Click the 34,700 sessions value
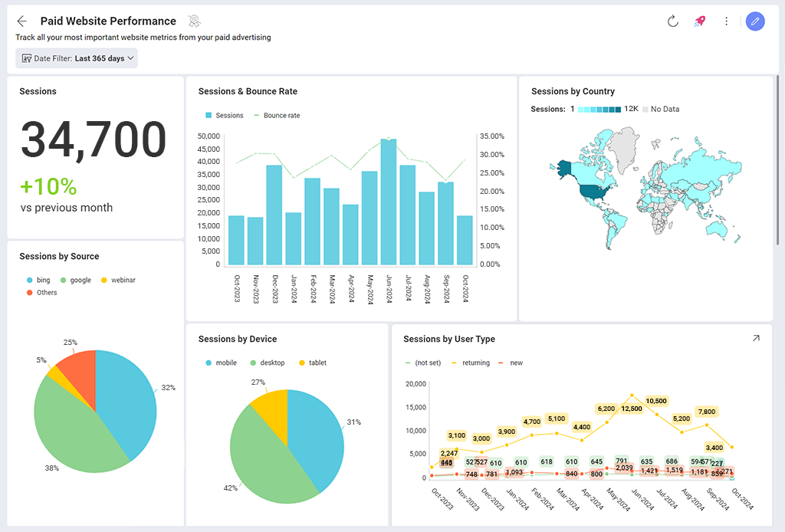Screen dimensions: 785x532 tap(93, 140)
